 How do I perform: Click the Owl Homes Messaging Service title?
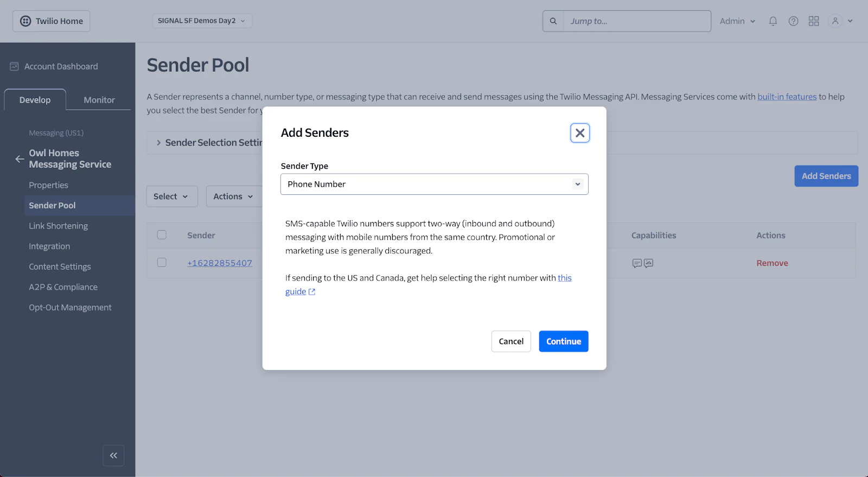(x=70, y=158)
